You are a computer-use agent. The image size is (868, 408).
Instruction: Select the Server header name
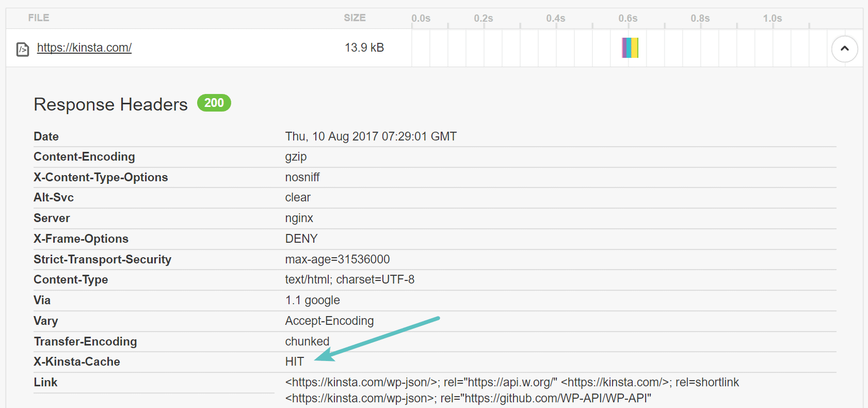pyautogui.click(x=52, y=218)
